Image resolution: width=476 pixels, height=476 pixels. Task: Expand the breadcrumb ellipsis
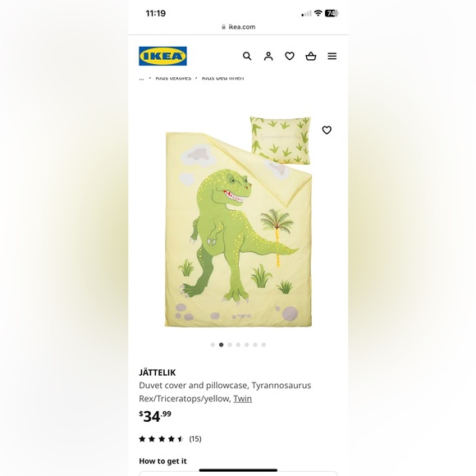tap(141, 78)
